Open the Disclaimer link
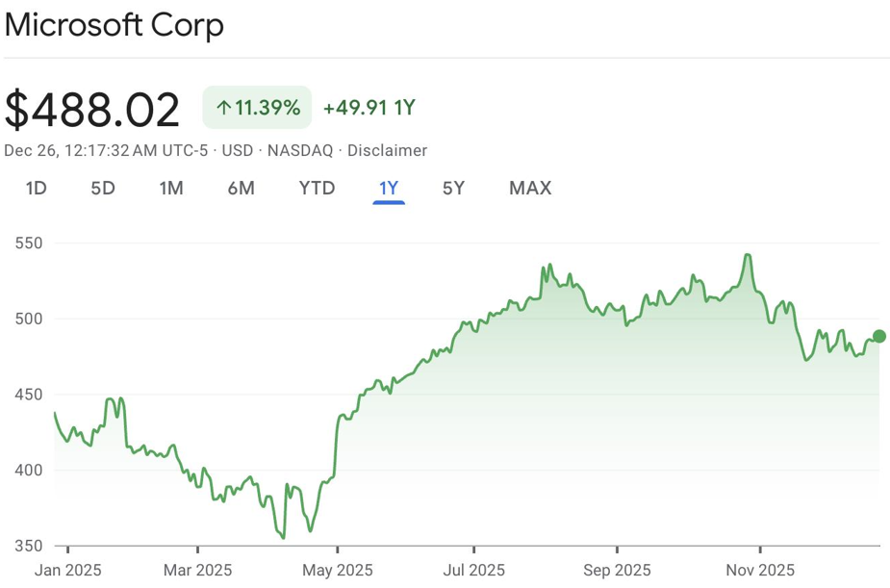 tap(387, 150)
